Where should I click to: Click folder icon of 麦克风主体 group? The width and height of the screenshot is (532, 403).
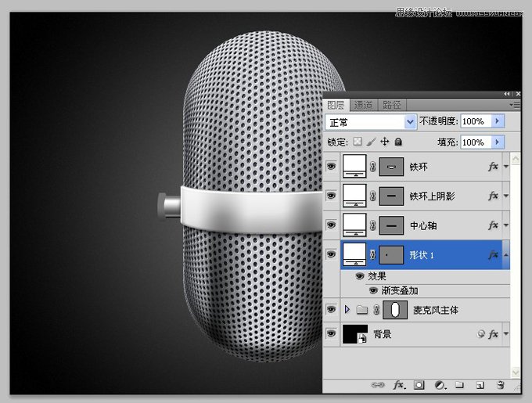pyautogui.click(x=362, y=310)
